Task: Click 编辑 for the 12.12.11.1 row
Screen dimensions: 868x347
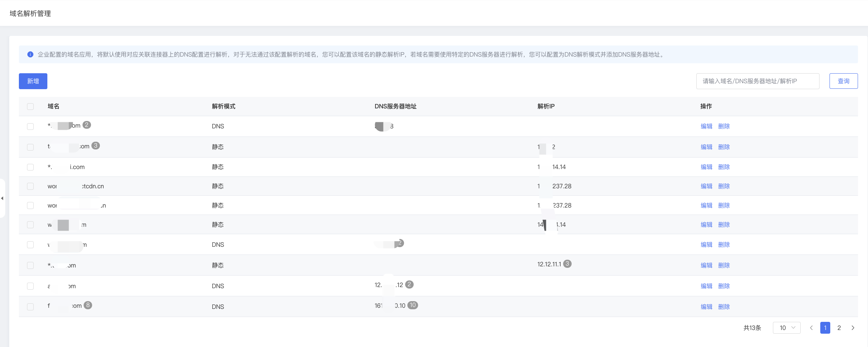Action: 706,266
